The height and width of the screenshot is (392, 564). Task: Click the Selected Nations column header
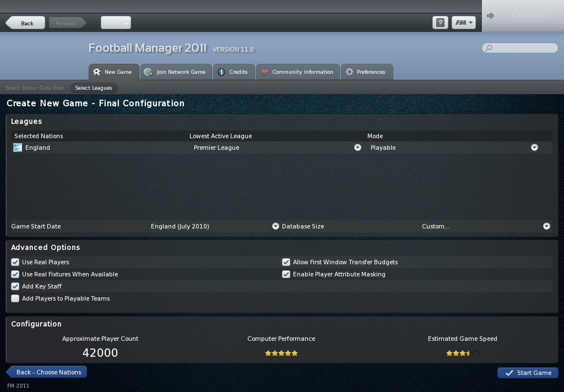coord(39,136)
